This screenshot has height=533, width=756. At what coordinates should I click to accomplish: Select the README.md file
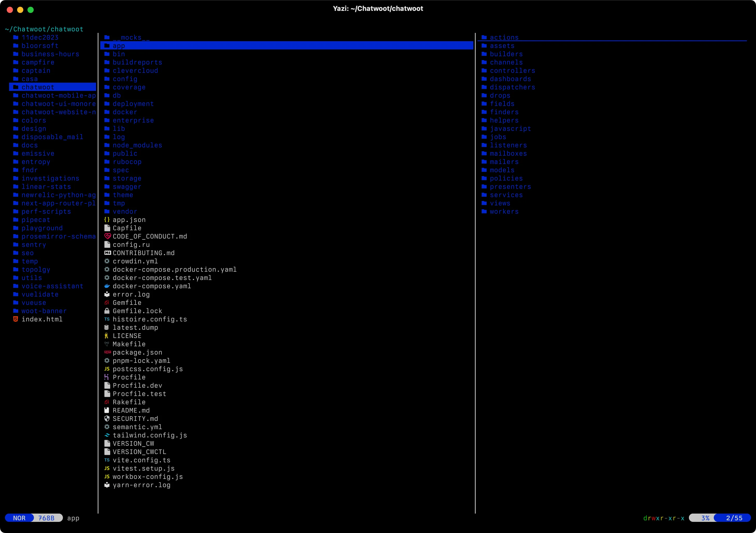click(131, 410)
